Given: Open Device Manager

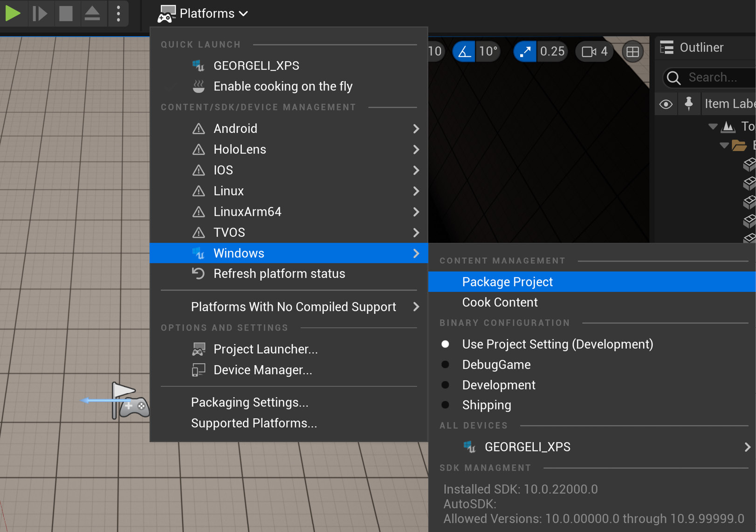Looking at the screenshot, I should (x=289, y=370).
